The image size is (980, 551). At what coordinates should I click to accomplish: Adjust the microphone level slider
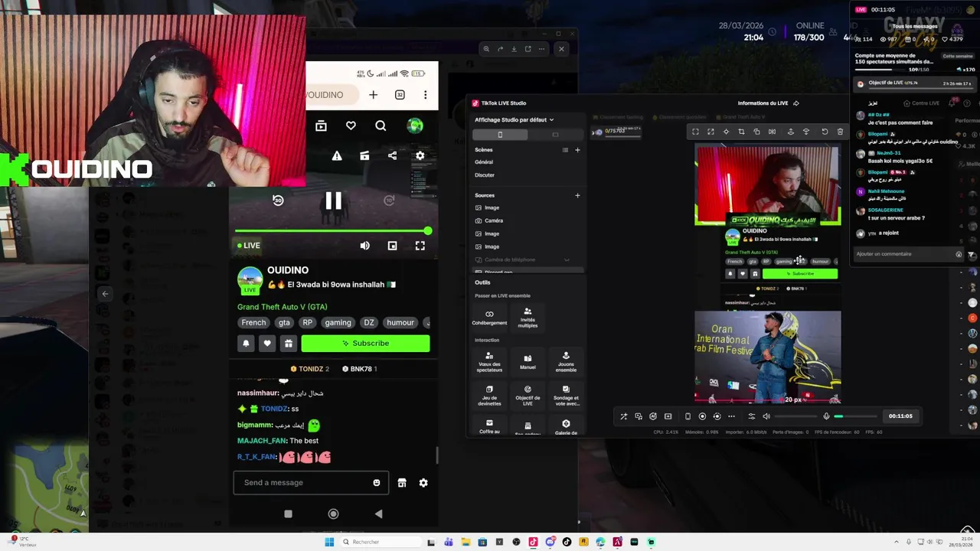point(855,416)
